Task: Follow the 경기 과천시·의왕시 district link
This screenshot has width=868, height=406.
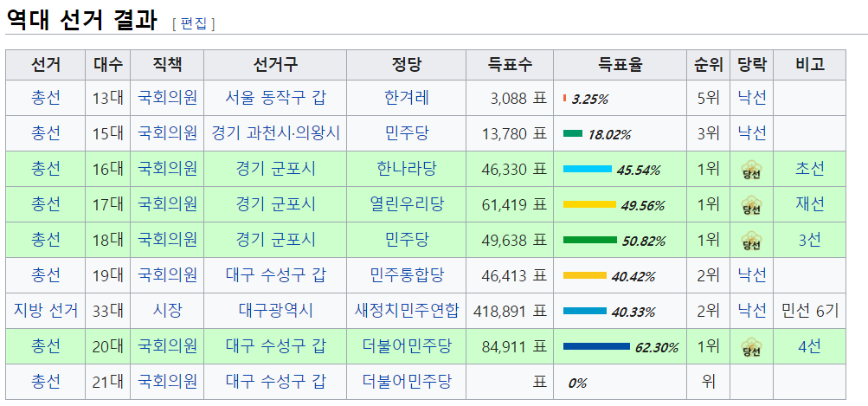Action: pyautogui.click(x=275, y=133)
